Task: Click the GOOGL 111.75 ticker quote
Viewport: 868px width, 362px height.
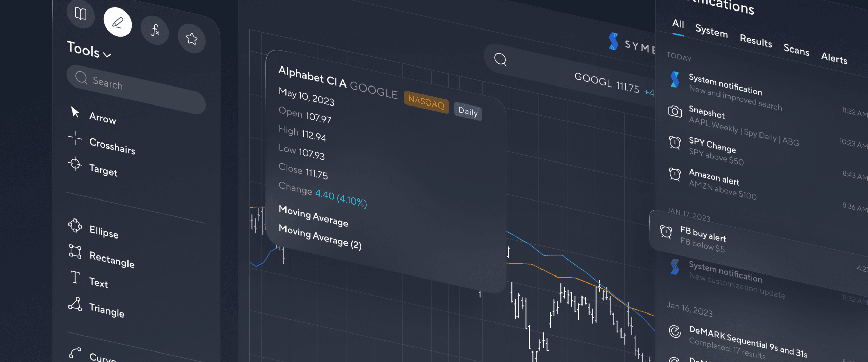Action: point(607,83)
